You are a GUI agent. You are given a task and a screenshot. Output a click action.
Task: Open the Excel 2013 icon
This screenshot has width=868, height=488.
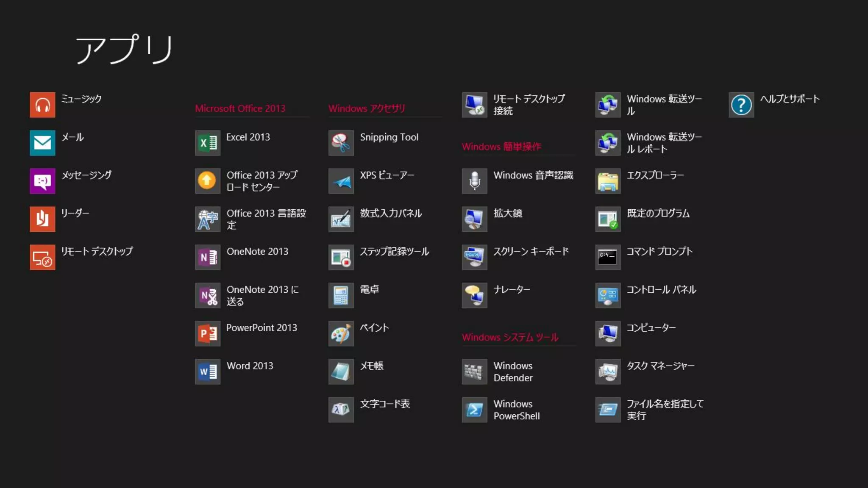(208, 143)
